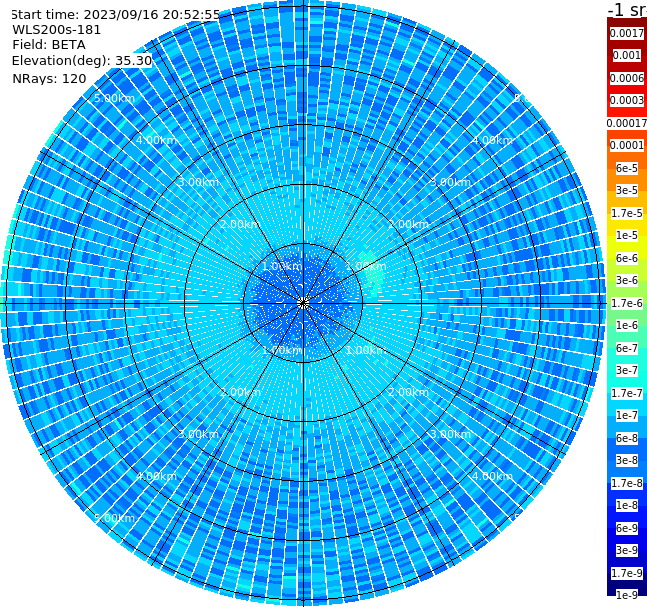Click the 6e-8 scale label
Image resolution: width=647 pixels, height=607 pixels.
click(x=627, y=438)
